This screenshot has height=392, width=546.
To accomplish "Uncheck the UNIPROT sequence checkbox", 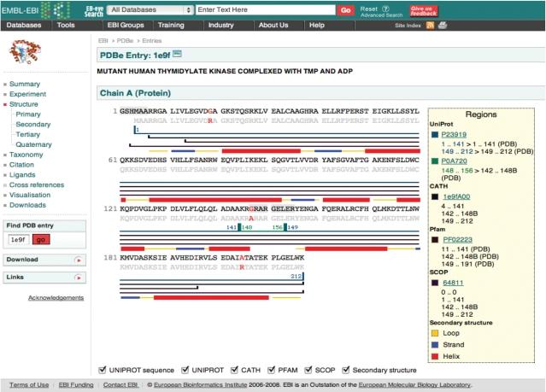I will tap(103, 370).
